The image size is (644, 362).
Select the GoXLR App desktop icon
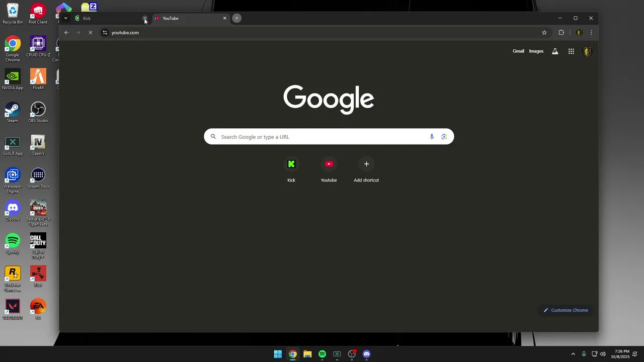point(13,145)
